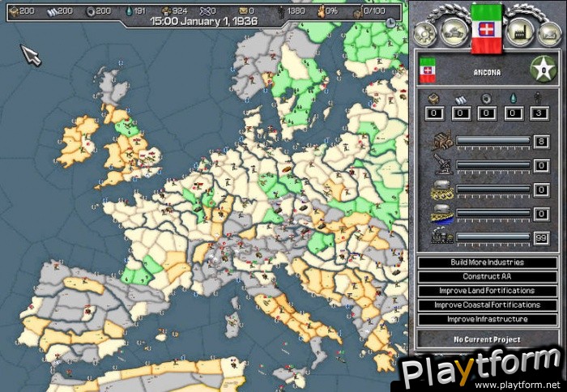The width and height of the screenshot is (567, 392).
Task: Click the province manpower soldier icon
Action: point(539,99)
